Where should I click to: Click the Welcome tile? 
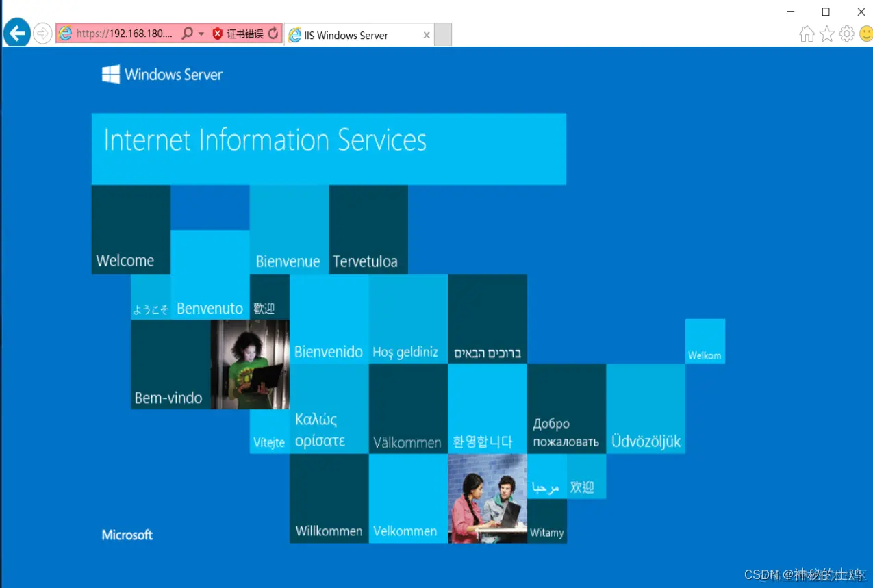131,229
